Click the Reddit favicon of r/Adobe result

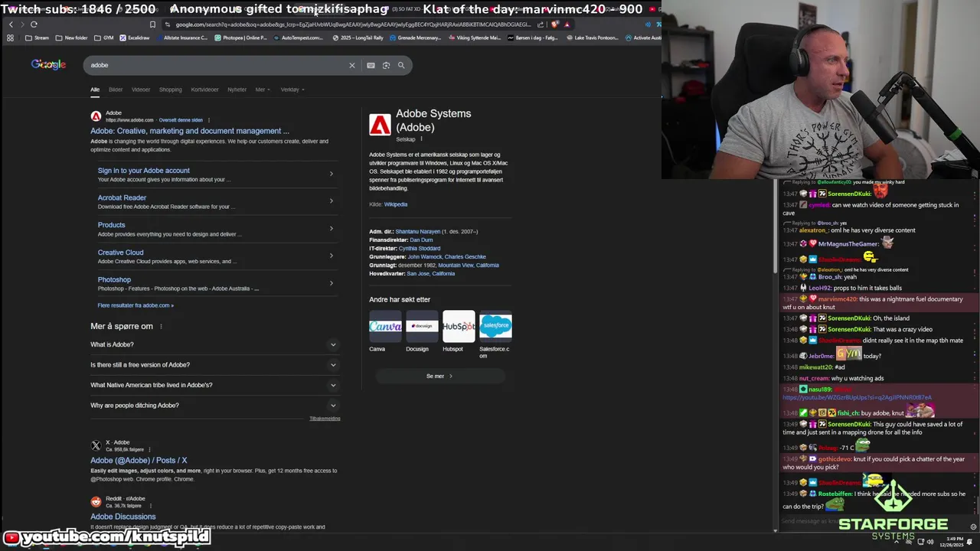coord(96,502)
